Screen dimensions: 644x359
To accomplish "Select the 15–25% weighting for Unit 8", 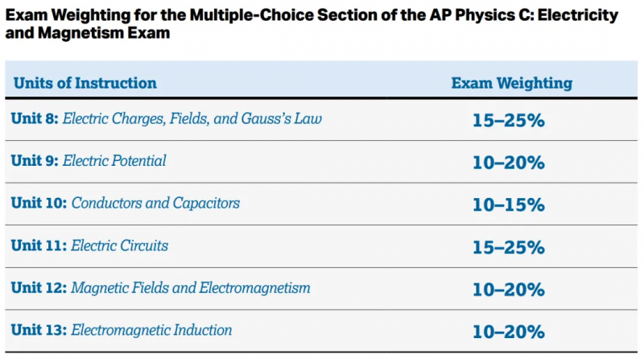I will coord(509,121).
